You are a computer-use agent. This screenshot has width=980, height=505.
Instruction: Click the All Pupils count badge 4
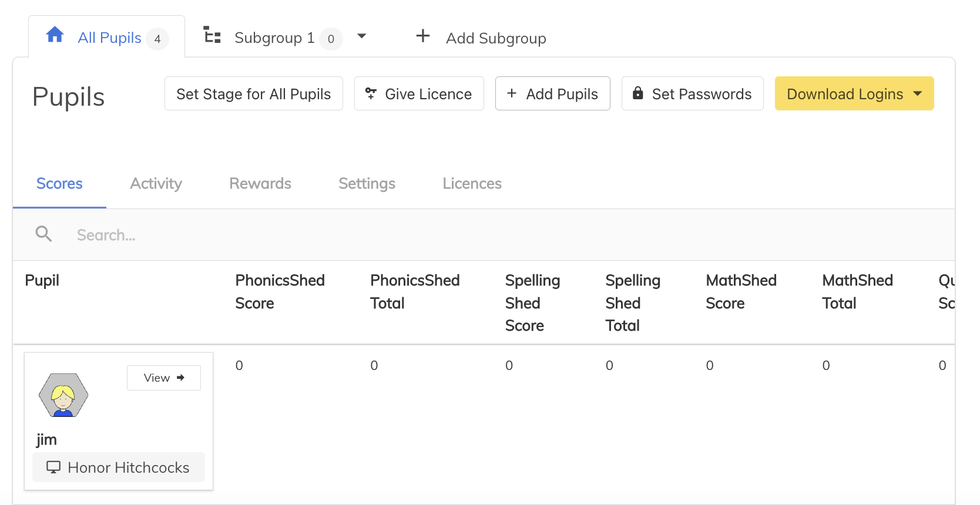point(157,39)
